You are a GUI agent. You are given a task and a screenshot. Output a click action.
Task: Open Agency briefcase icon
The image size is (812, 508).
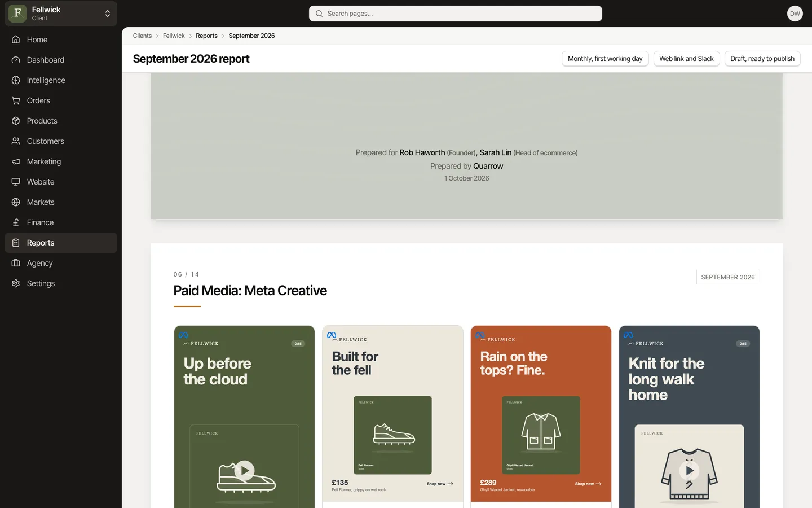16,263
